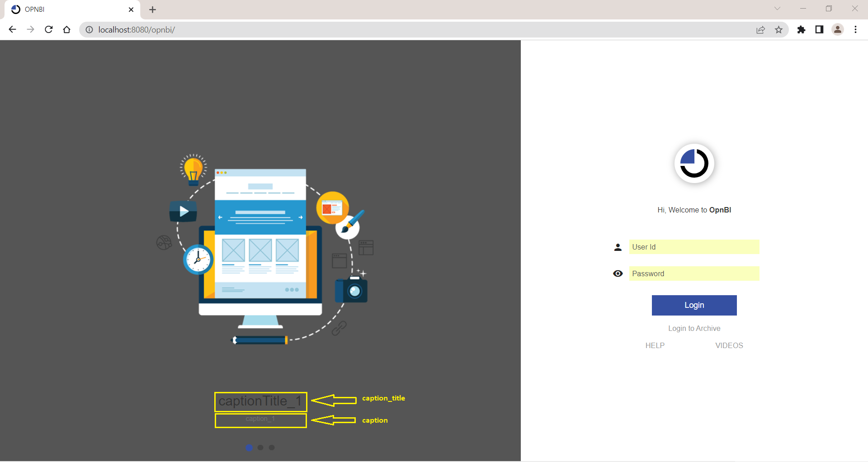Click the browser forward arrow
Screen dimensions: 868x462
tap(30, 29)
